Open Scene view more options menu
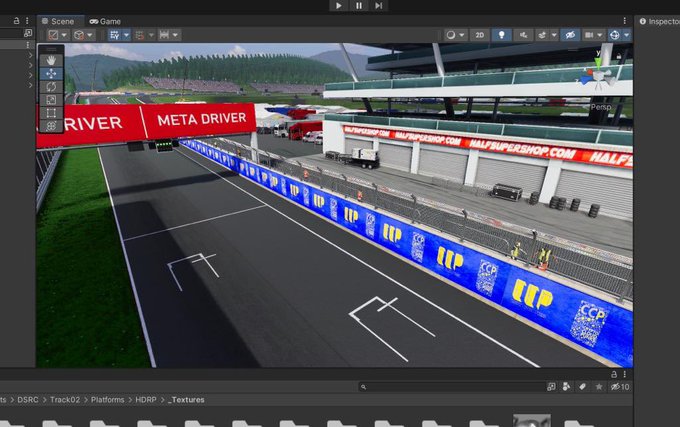Viewport: 680px width, 427px height. (624, 21)
